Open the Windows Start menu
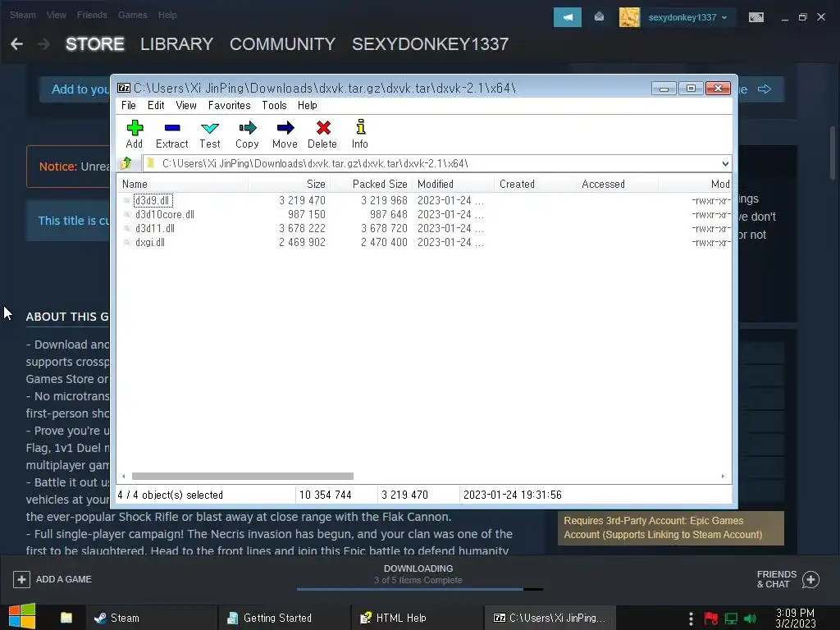 (21, 617)
